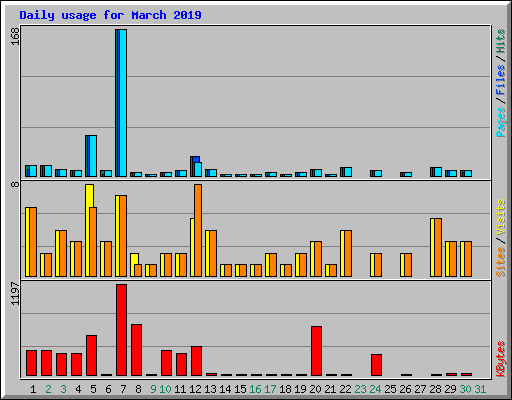512x400 pixels.
Task: Click the Files legend label
Action: 501,79
